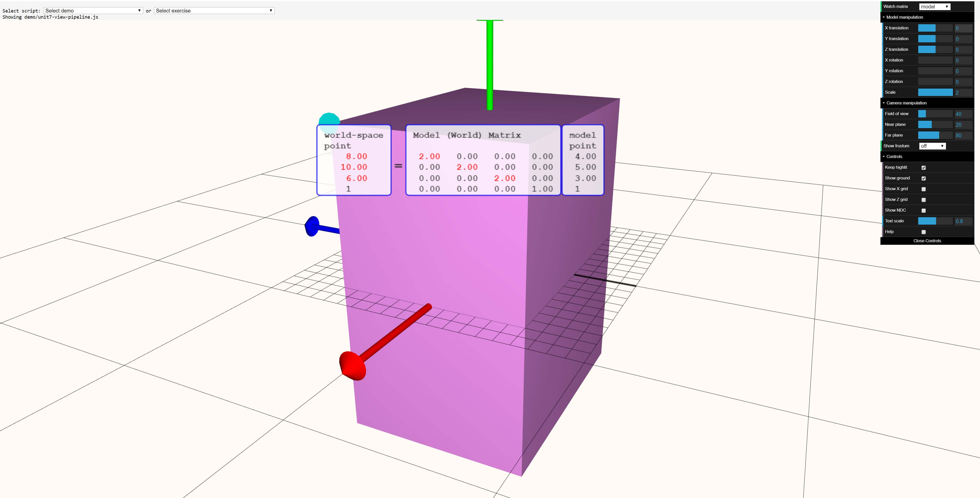
Task: Enable the Show NDC checkbox
Action: pos(923,210)
